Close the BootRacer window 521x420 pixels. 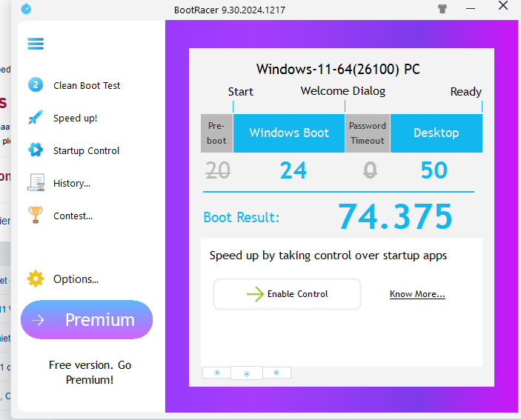[x=503, y=5]
